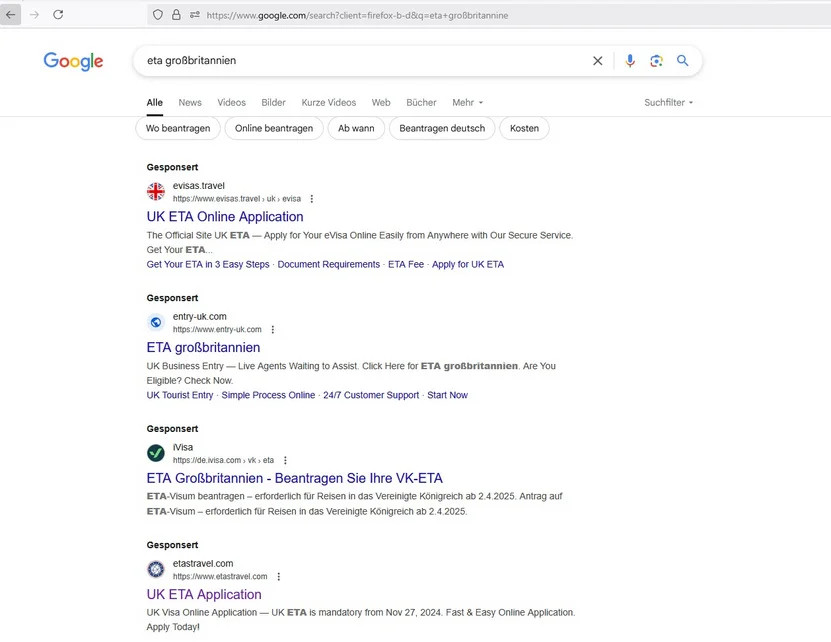Open the three-dot menu next to entry-uk.com URL
This screenshot has width=831, height=642.
[x=272, y=329]
